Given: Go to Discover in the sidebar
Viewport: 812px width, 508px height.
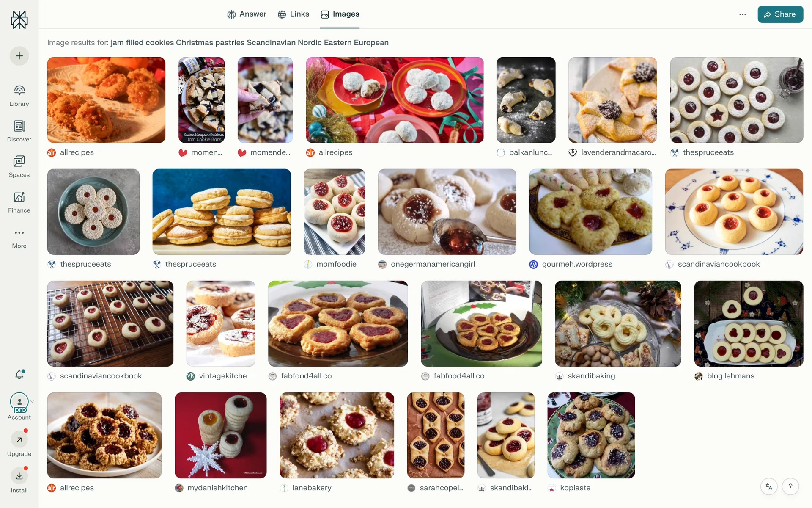Looking at the screenshot, I should point(19,131).
